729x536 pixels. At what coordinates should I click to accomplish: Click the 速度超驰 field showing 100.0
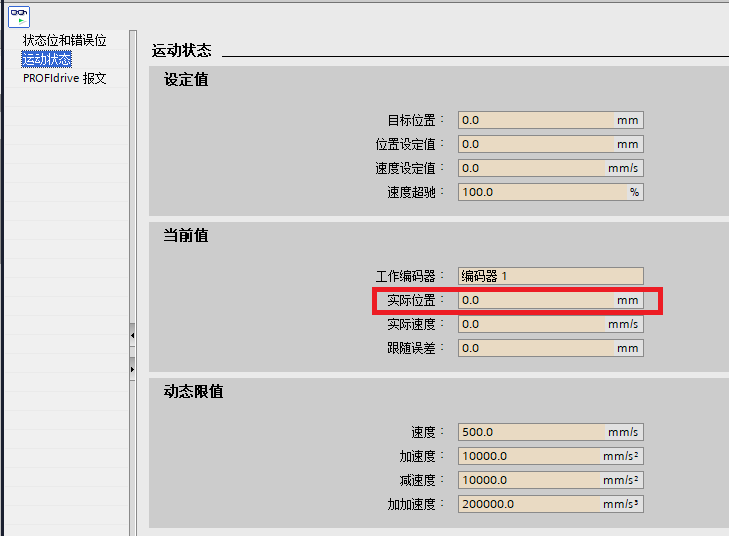(550, 192)
